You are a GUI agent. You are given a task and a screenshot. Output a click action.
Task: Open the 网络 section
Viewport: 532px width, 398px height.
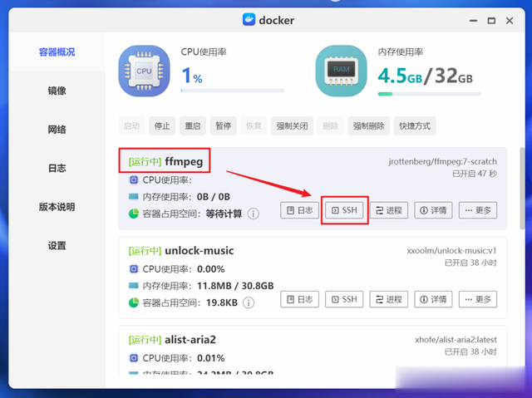coord(57,129)
